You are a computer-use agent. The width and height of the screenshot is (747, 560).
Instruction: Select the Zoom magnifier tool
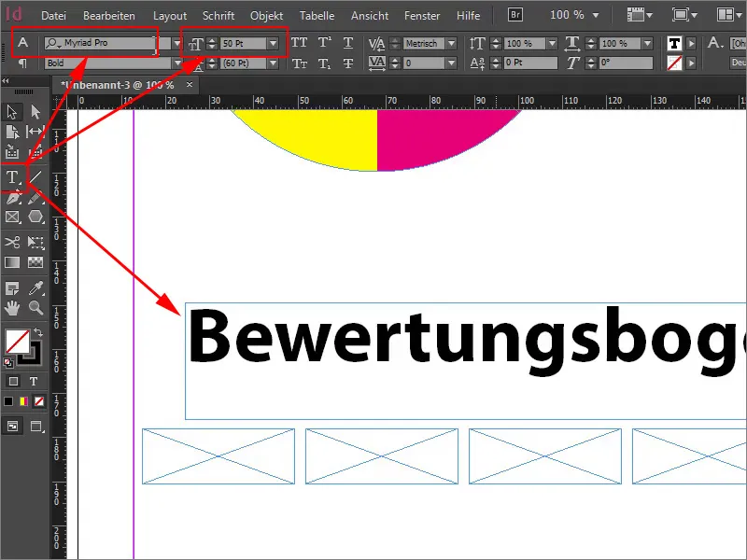click(35, 308)
